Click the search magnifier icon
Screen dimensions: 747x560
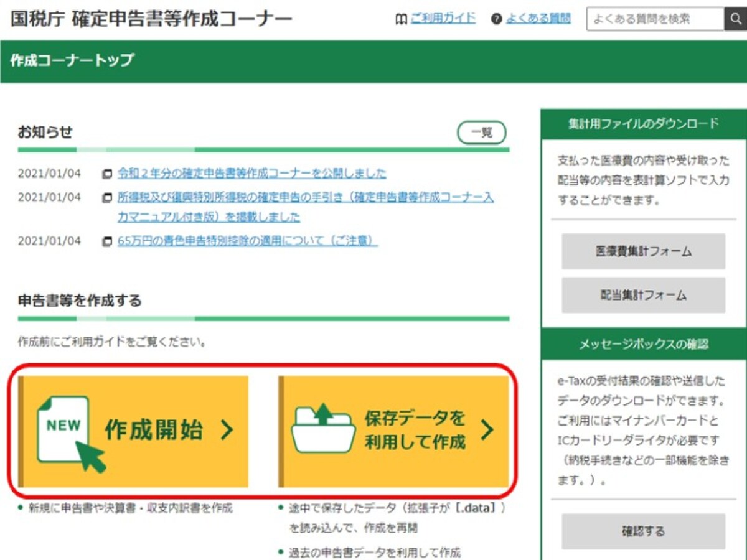click(x=735, y=19)
